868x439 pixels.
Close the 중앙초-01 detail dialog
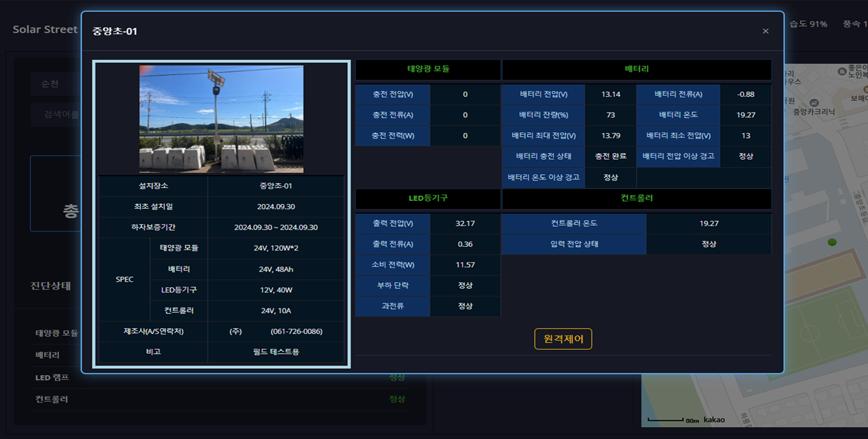click(x=765, y=31)
